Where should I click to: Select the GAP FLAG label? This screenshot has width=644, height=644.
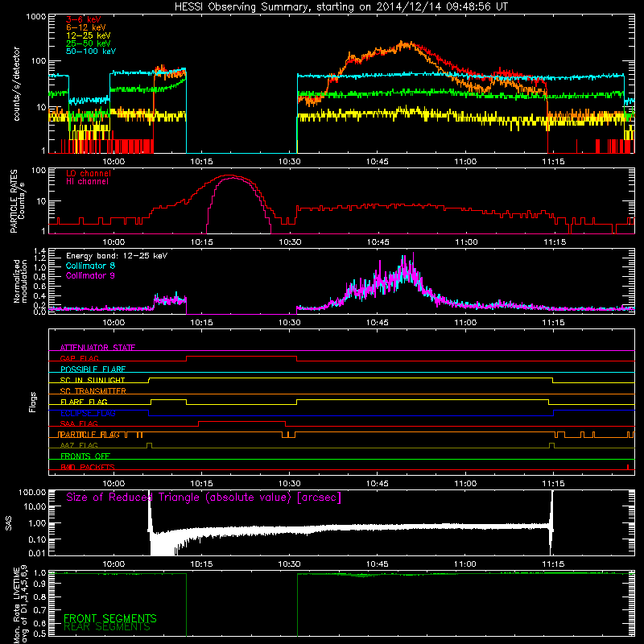[79, 358]
